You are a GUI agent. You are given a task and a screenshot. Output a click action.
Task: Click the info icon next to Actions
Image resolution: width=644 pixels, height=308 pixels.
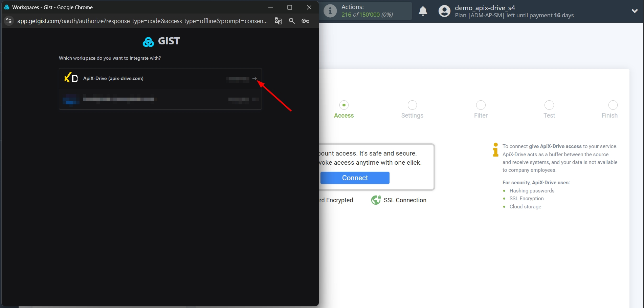[x=330, y=11]
